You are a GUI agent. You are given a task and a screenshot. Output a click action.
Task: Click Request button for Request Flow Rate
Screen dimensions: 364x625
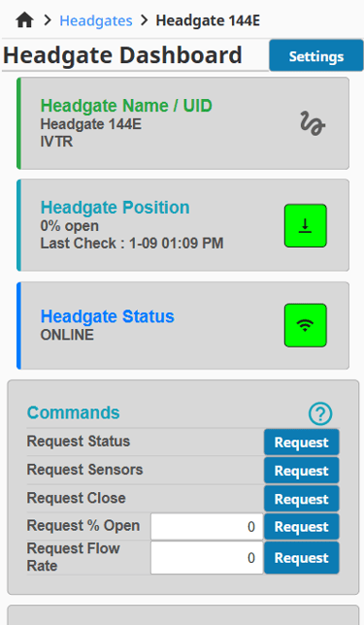302,558
